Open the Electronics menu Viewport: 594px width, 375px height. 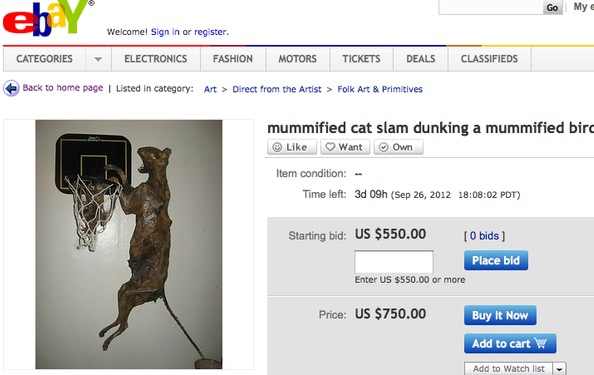pos(156,59)
